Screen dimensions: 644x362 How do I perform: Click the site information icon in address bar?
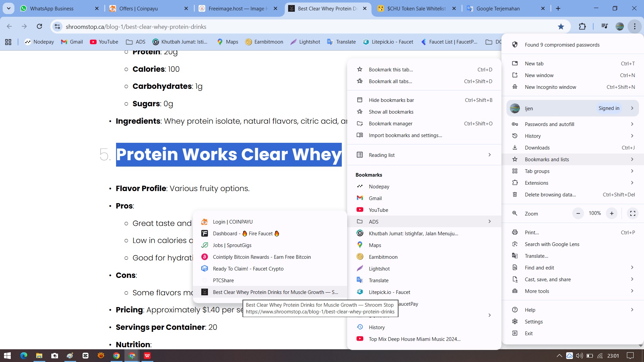(58, 26)
